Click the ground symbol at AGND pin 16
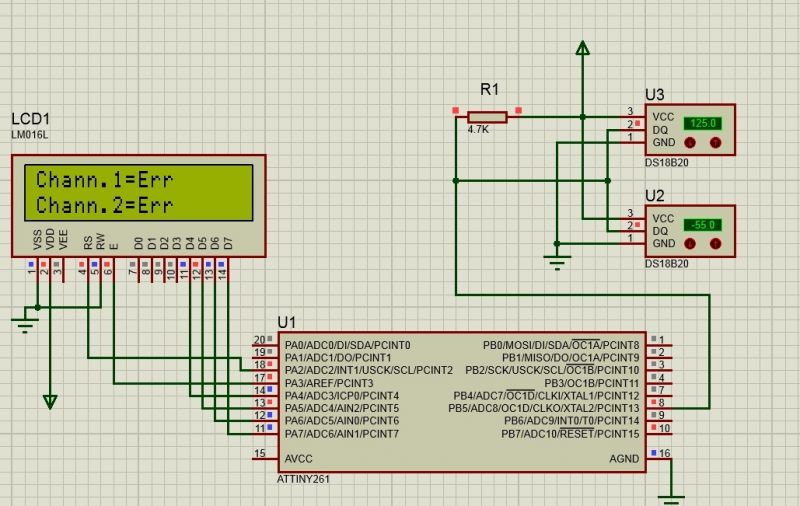The image size is (800, 506). coord(673,494)
